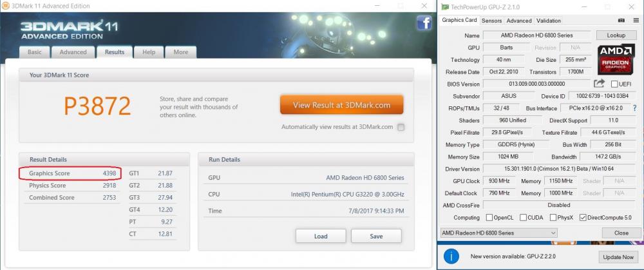Select the Results tab in 3DMark
The width and height of the screenshot is (644, 270).
pyautogui.click(x=115, y=52)
